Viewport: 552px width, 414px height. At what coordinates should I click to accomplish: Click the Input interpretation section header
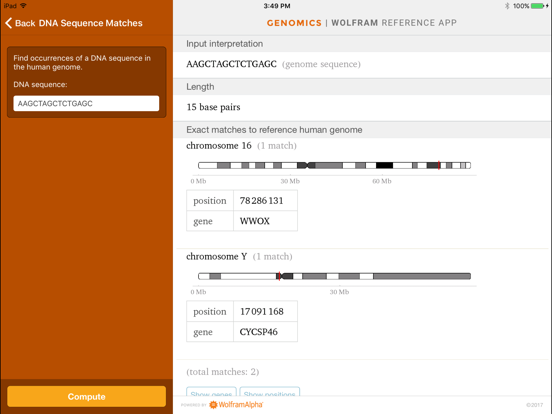coord(362,44)
